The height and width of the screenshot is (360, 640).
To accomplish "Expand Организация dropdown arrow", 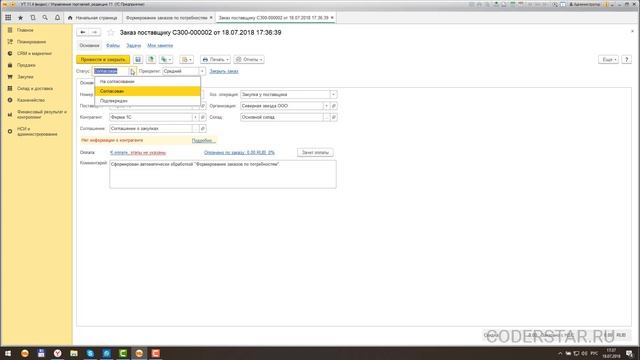I will click(x=326, y=106).
